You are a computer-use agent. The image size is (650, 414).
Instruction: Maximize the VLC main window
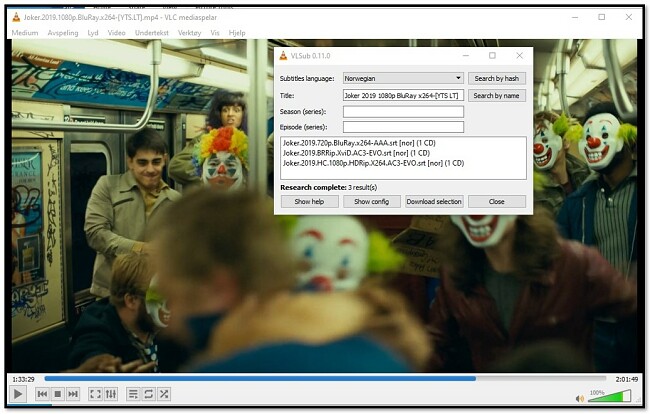click(601, 17)
